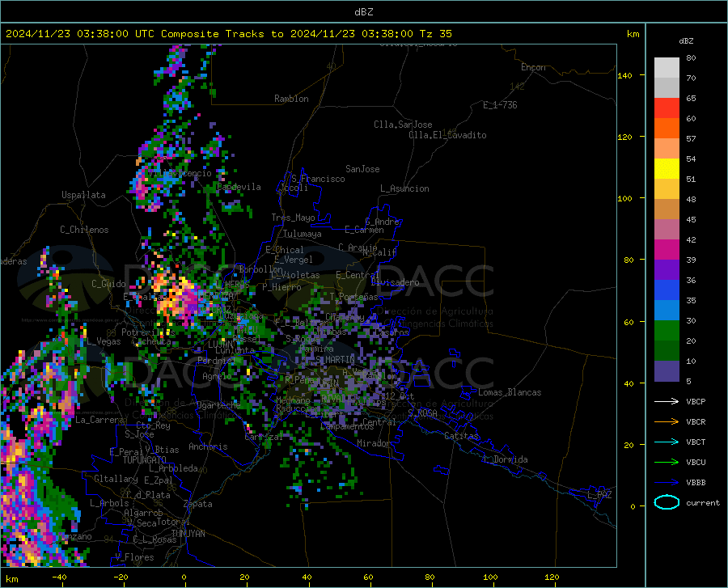
Task: Click the Campamentos label
Action: pyautogui.click(x=347, y=426)
